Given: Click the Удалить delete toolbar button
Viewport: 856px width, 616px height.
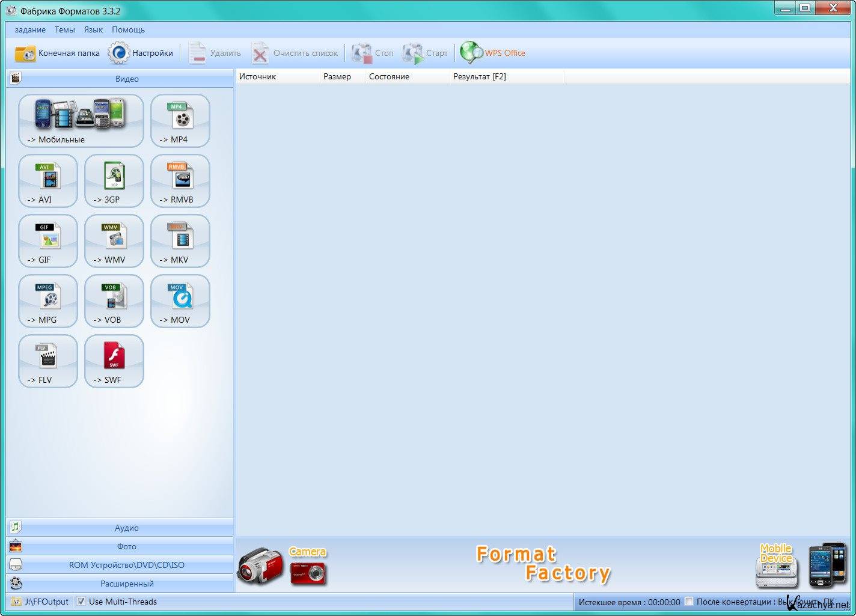Looking at the screenshot, I should [215, 53].
